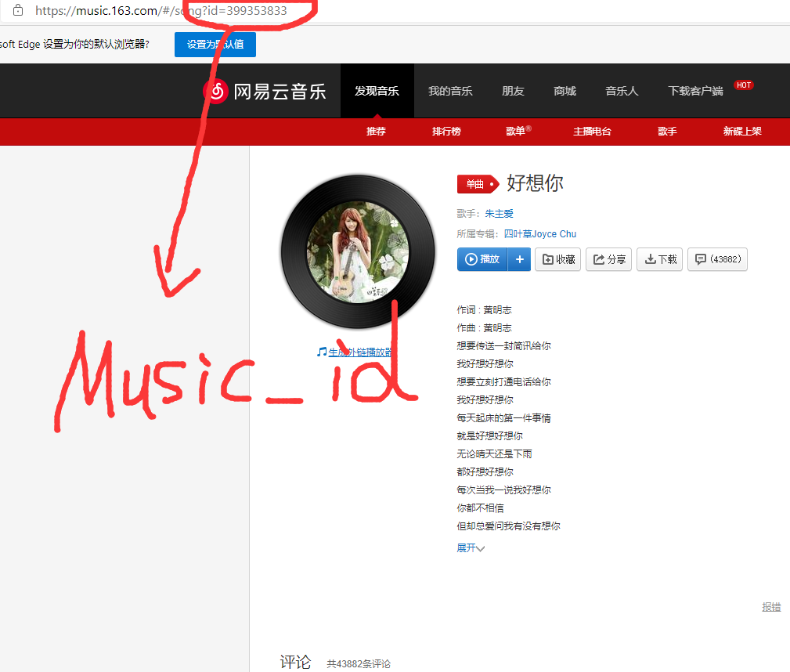790x672 pixels.
Task: Click lyric line 就是好想好想你
Action: [x=489, y=435]
